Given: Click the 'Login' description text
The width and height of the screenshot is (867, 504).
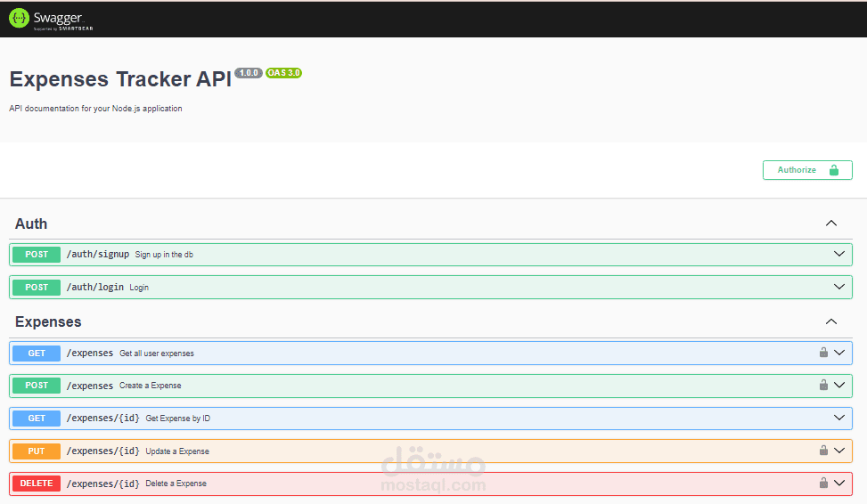Looking at the screenshot, I should 139,288.
